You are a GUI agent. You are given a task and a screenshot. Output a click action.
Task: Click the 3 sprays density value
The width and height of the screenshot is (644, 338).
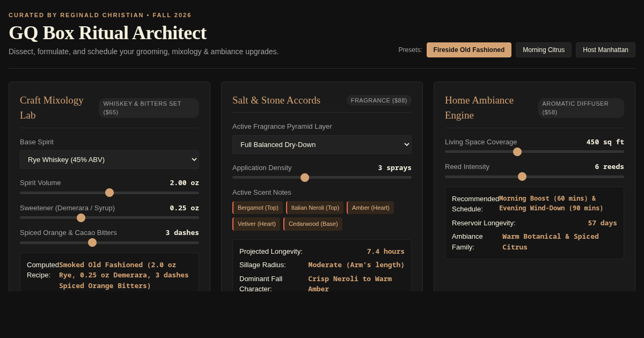(x=395, y=168)
